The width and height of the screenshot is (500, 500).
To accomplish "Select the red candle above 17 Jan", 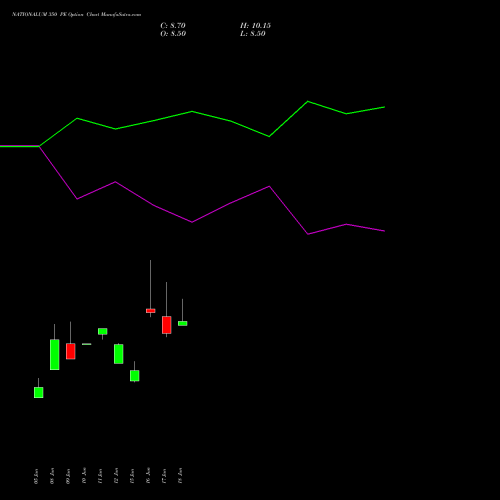I will coord(166,325).
